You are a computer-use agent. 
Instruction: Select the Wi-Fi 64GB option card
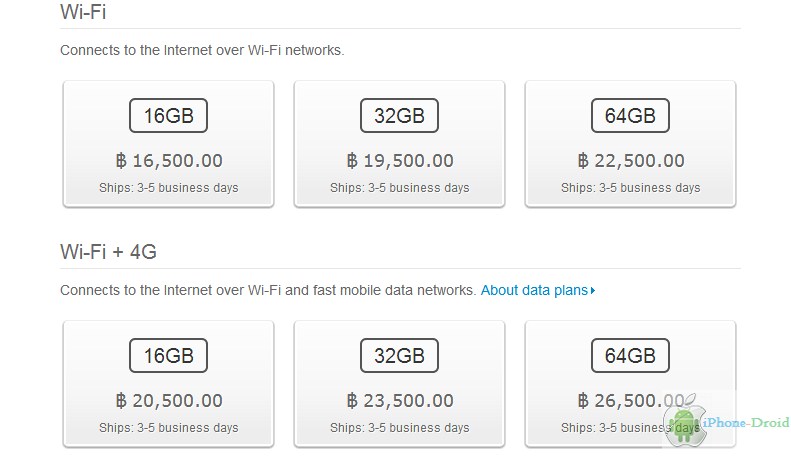[x=631, y=144]
